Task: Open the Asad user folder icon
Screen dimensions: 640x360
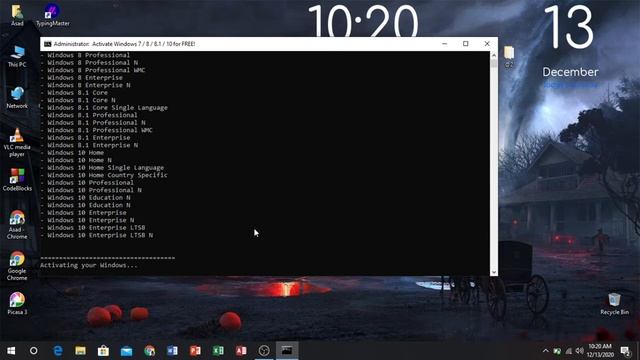Action: tap(17, 15)
